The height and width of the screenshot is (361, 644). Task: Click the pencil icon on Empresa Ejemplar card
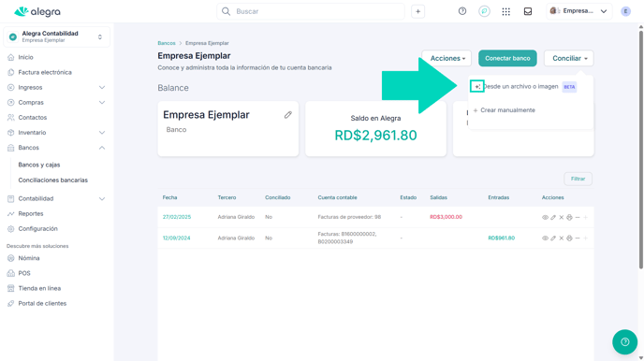tap(288, 115)
